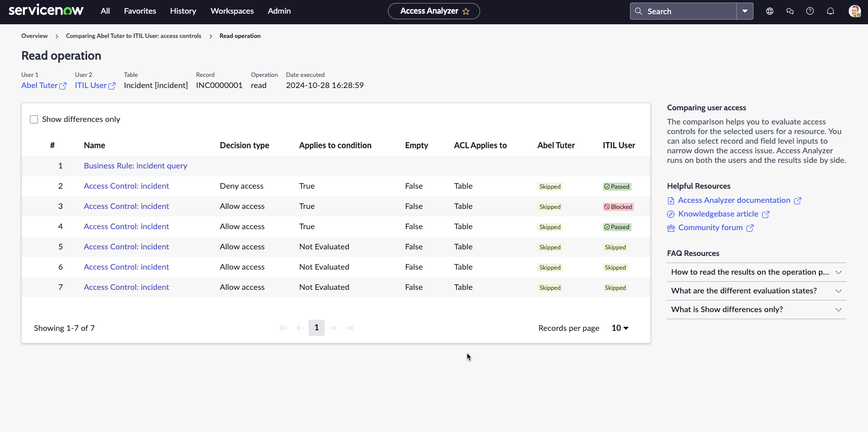Open the help question mark icon
The width and height of the screenshot is (868, 432).
pyautogui.click(x=810, y=11)
